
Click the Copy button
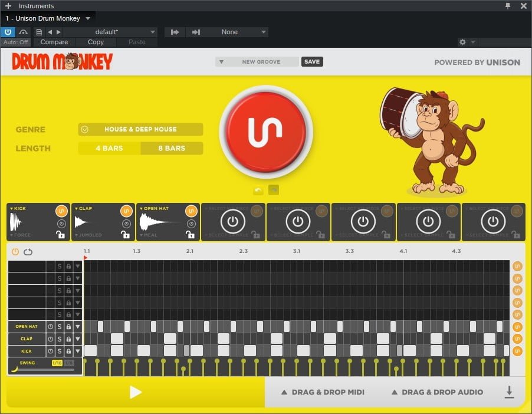[96, 42]
